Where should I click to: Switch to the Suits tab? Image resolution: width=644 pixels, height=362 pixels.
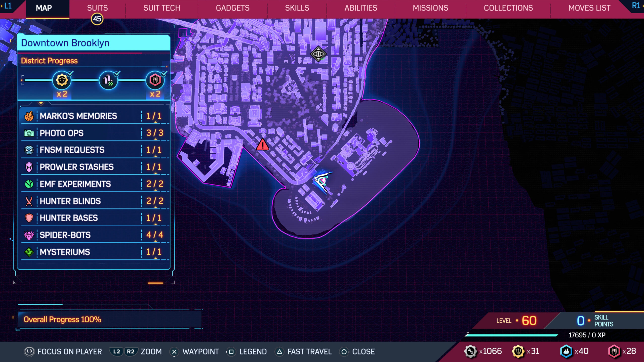click(x=97, y=8)
